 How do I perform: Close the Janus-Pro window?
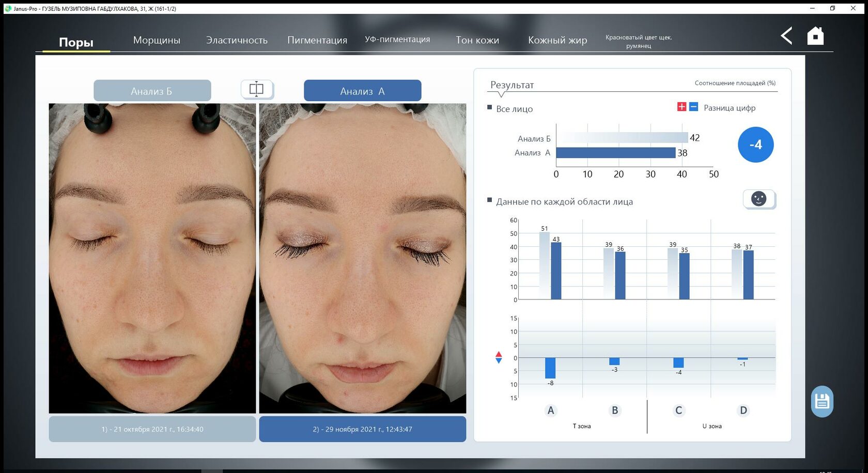pyautogui.click(x=853, y=8)
